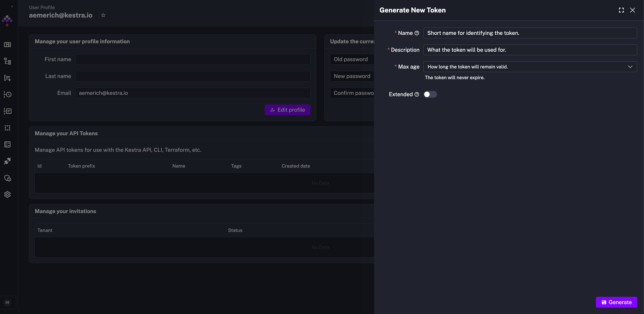Open the Plugins plug icon

coord(7,161)
